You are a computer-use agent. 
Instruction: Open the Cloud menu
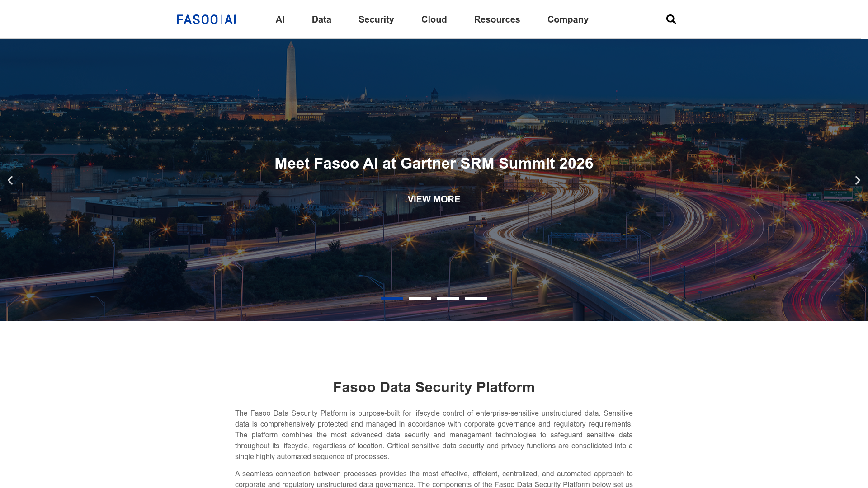(434, 19)
